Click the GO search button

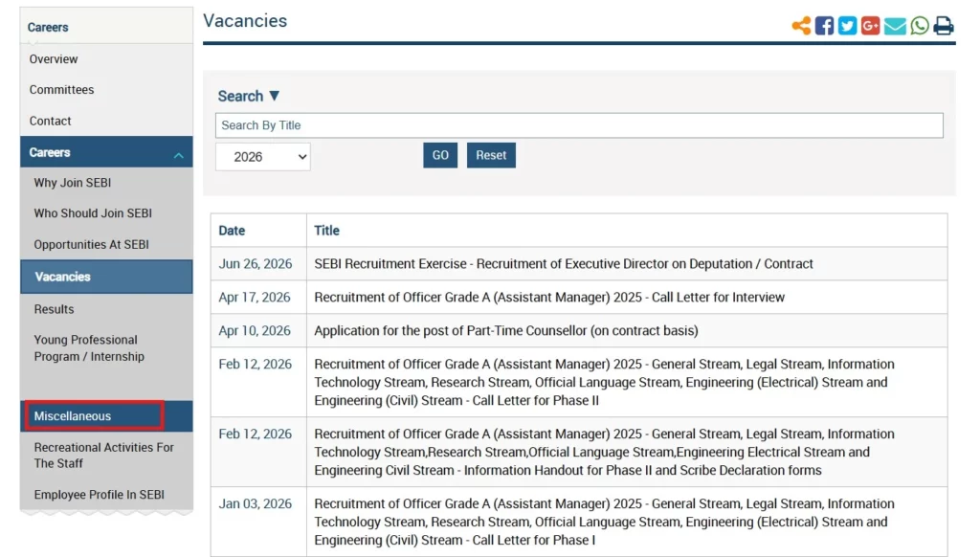(440, 155)
